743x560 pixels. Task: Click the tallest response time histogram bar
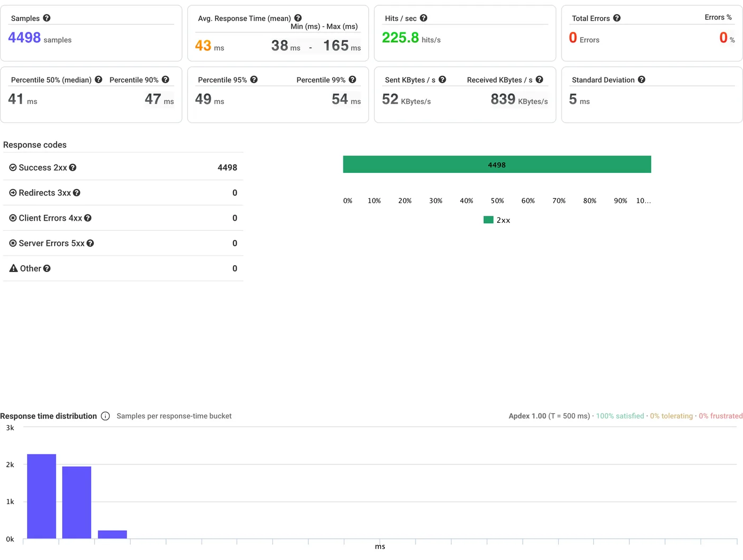coord(41,496)
